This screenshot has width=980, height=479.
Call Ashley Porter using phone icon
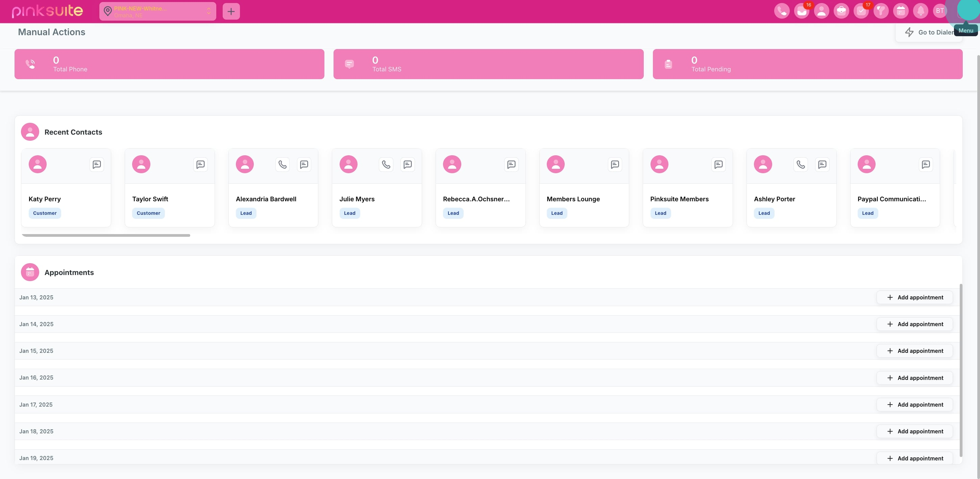pyautogui.click(x=801, y=164)
